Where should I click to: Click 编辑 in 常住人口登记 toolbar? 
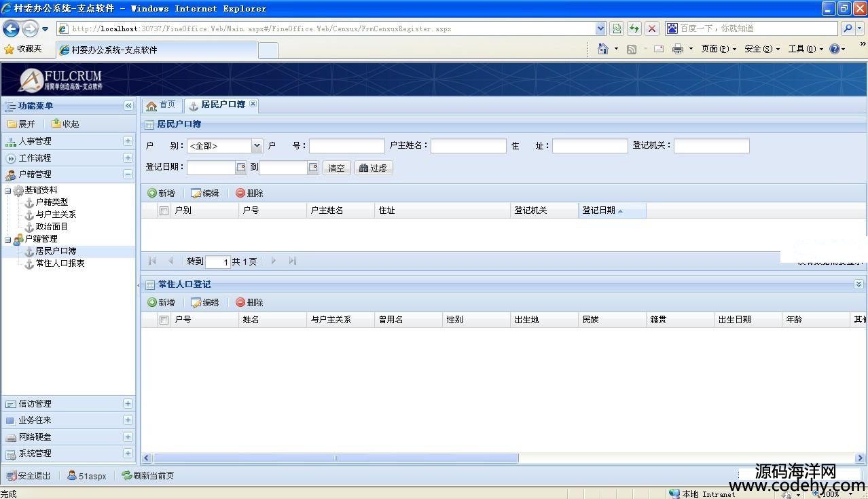(x=205, y=303)
